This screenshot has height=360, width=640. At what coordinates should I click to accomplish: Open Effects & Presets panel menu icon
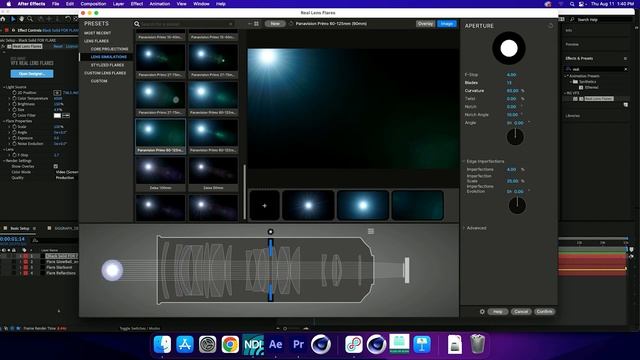click(x=625, y=58)
